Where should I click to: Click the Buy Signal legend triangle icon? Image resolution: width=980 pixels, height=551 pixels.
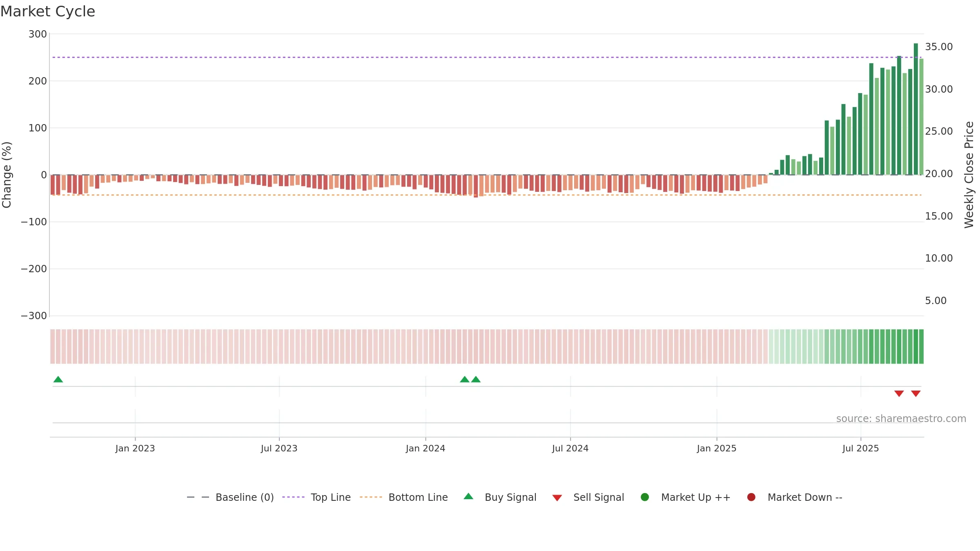[468, 496]
